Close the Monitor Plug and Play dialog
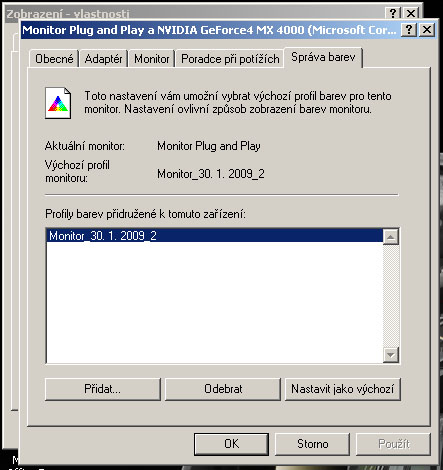 pyautogui.click(x=427, y=30)
